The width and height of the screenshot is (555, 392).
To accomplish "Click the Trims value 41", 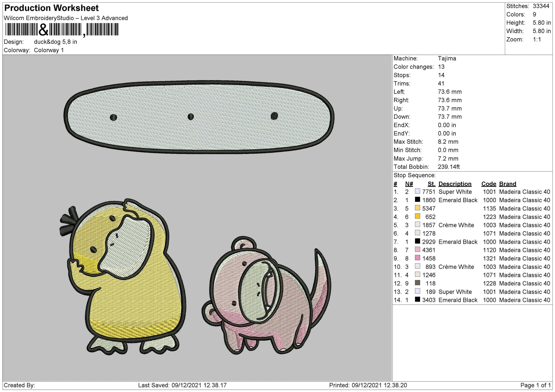I will click(x=441, y=84).
